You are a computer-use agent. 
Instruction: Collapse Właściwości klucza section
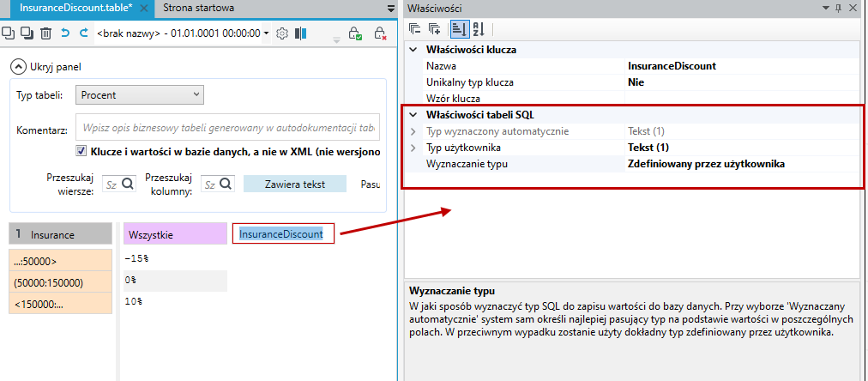pyautogui.click(x=413, y=50)
